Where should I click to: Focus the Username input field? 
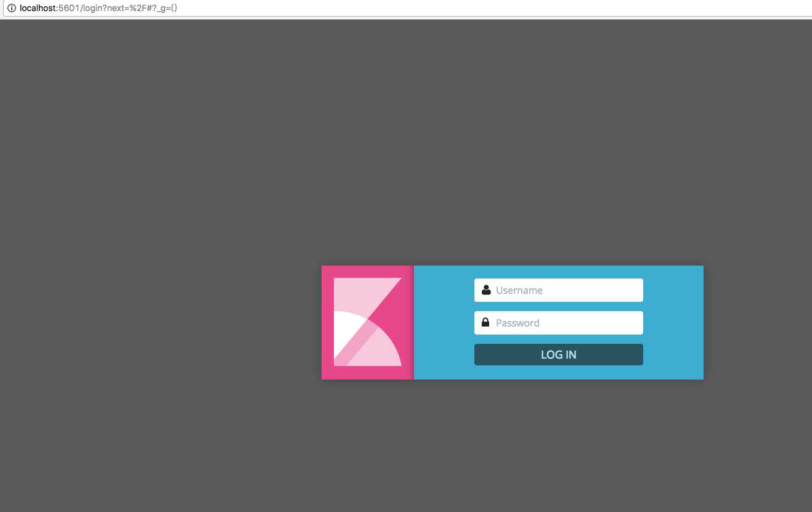[567, 290]
